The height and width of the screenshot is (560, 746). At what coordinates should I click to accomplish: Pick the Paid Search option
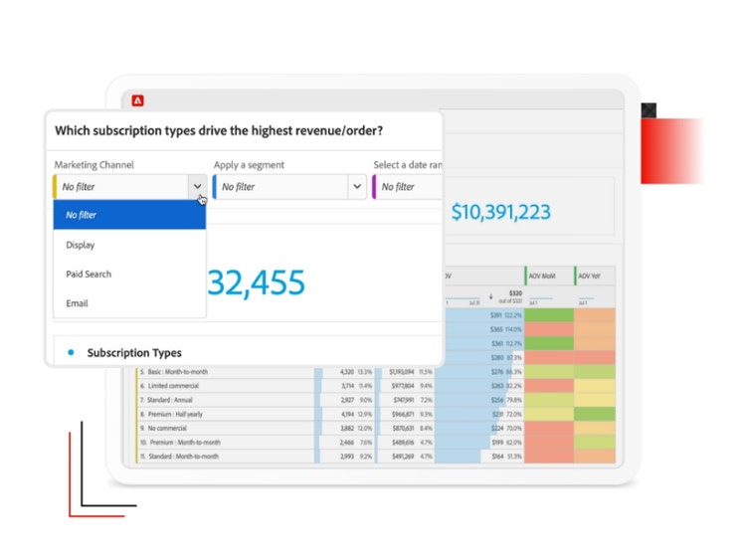(89, 274)
